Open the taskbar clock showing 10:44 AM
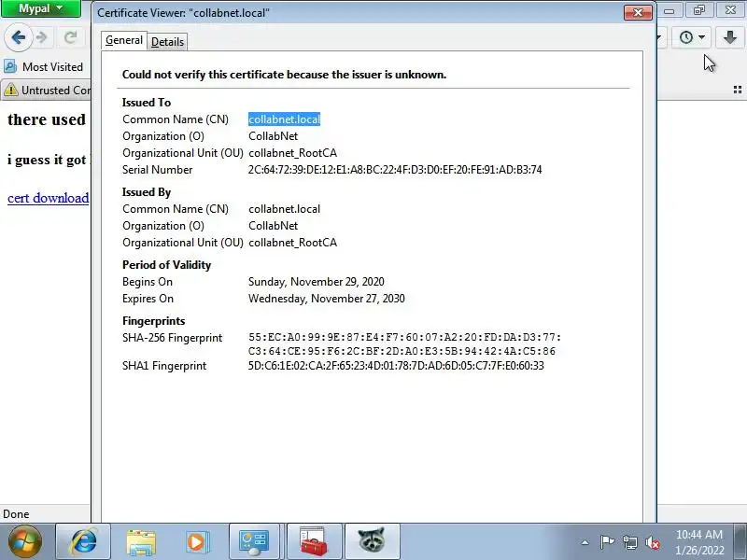Viewport: 747px width, 560px height. [x=698, y=542]
